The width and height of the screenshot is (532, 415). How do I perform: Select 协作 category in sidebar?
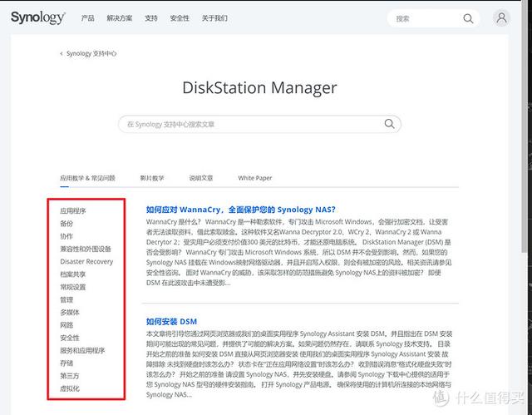66,236
